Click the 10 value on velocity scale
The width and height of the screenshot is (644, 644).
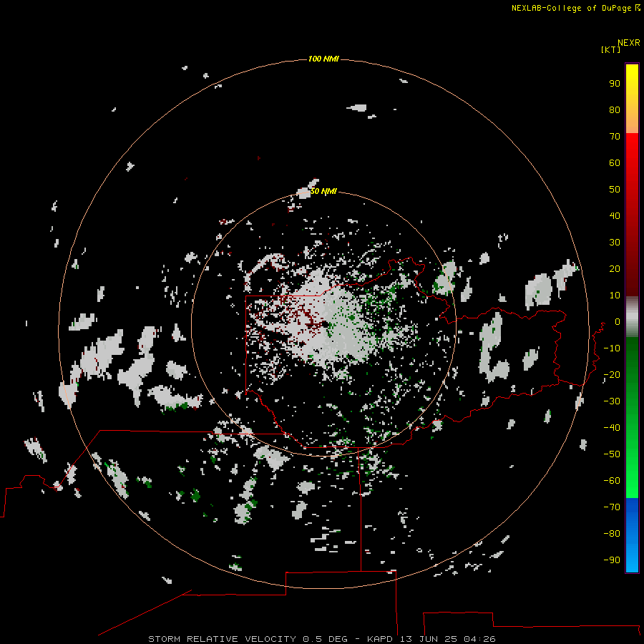[615, 296]
